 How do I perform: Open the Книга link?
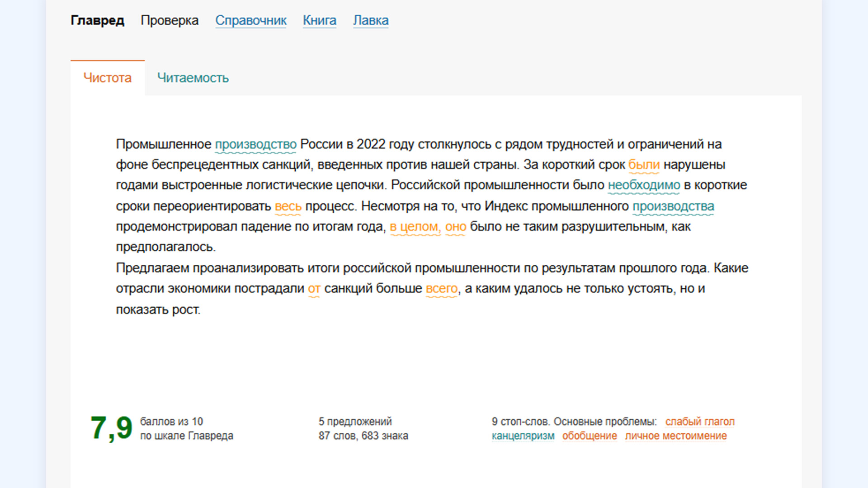tap(320, 21)
